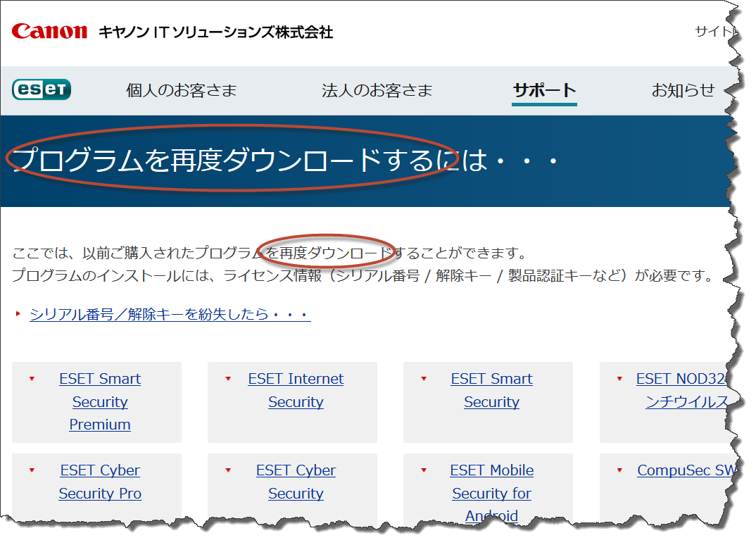The height and width of the screenshot is (545, 756).
Task: Open ESET Mobile Security for Android link
Action: pos(492,492)
